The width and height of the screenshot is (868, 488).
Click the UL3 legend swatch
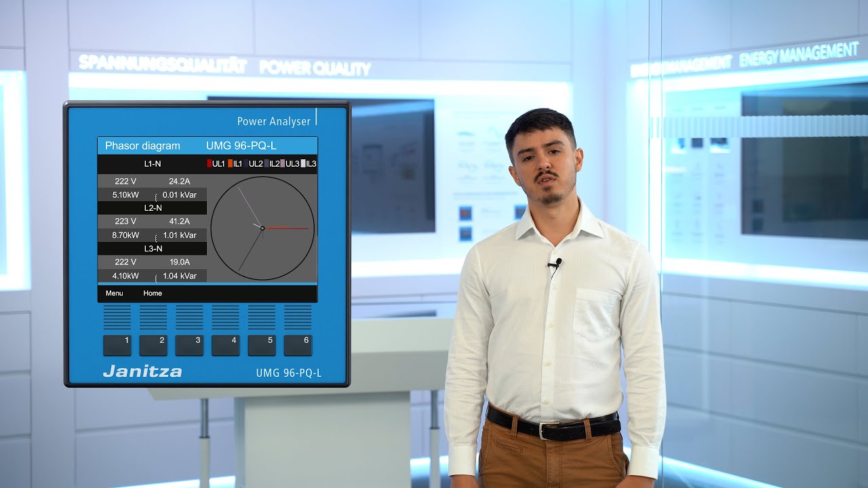pos(283,163)
